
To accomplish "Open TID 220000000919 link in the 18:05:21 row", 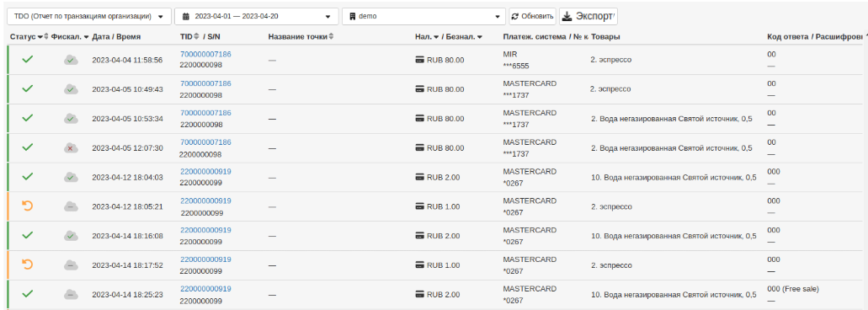I will [x=206, y=201].
